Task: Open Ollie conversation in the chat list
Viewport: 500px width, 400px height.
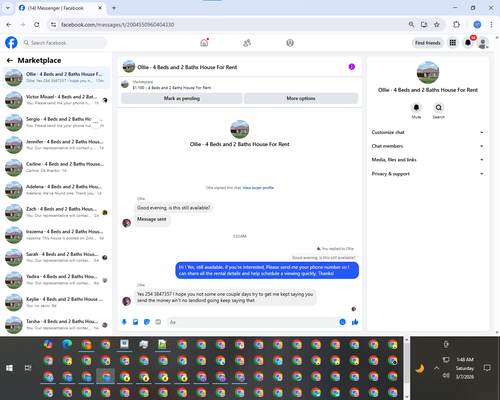Action: coord(56,77)
